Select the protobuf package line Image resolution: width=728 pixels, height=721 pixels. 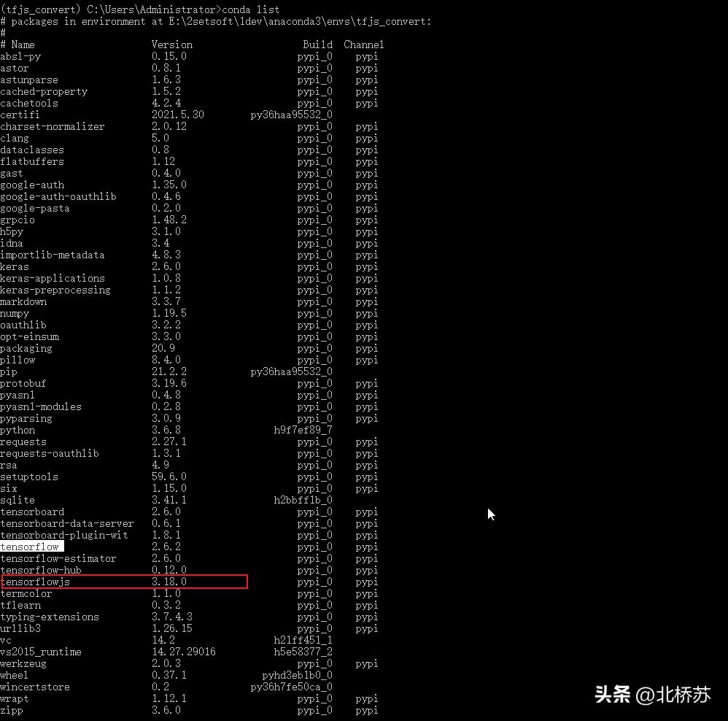[23, 383]
